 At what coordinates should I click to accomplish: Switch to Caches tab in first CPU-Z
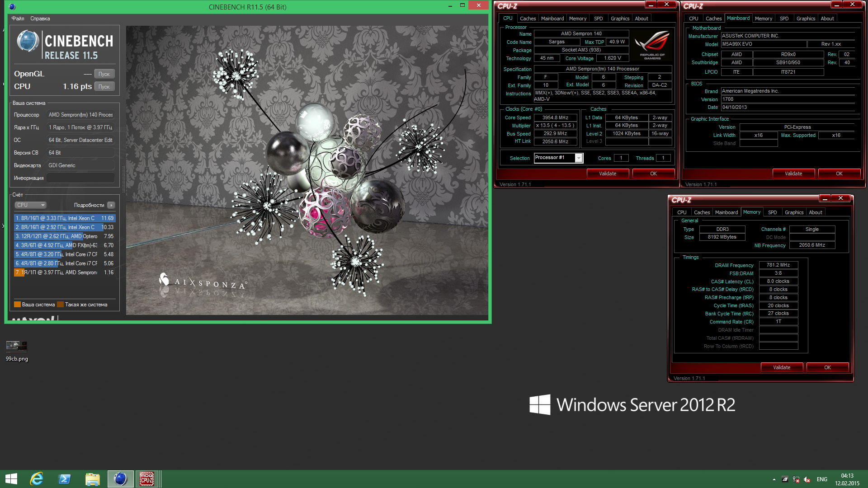(528, 19)
